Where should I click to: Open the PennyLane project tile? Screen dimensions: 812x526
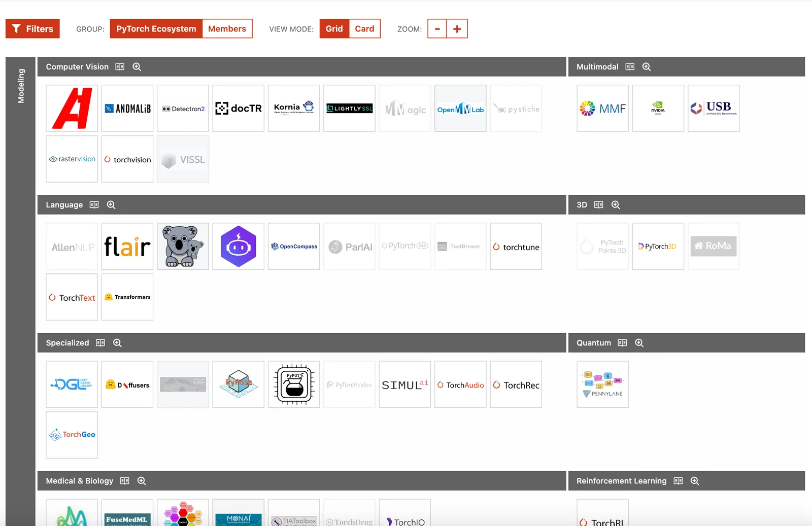pyautogui.click(x=602, y=384)
